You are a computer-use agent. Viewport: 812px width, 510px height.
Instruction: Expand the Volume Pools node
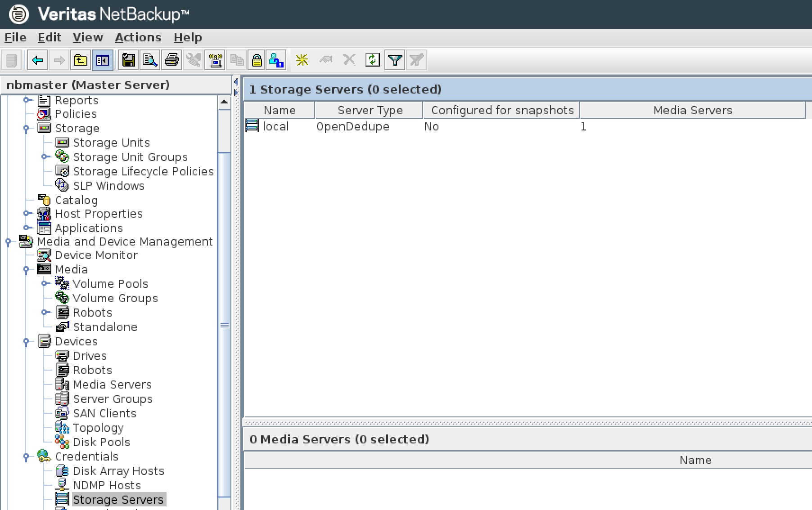pos(45,283)
